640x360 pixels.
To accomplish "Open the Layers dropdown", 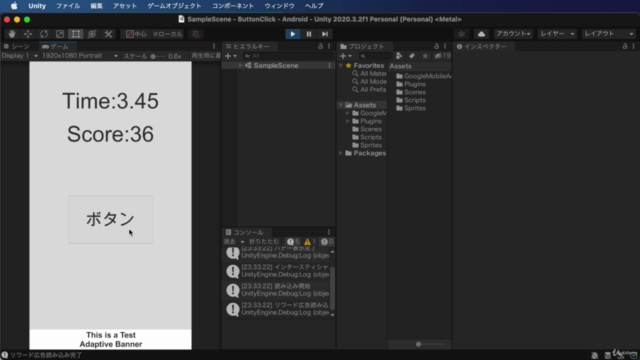I will click(557, 34).
